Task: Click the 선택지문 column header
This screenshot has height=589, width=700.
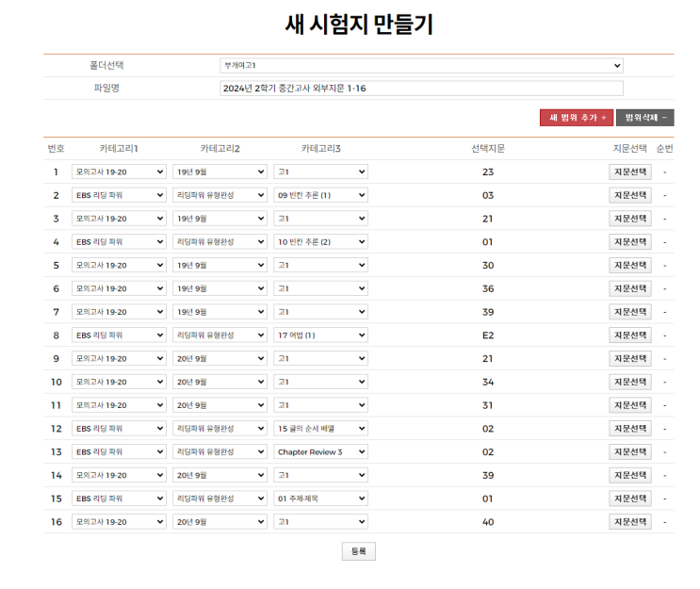Action: [x=488, y=148]
